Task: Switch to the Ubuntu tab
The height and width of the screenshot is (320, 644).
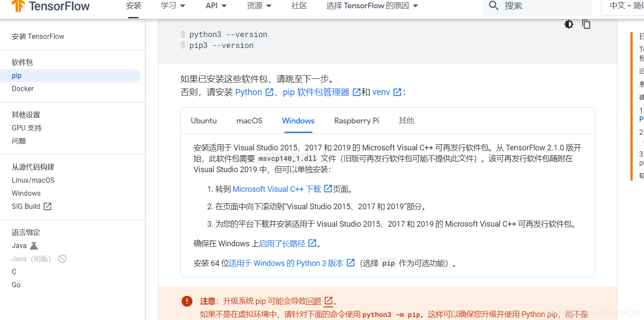Action: tap(204, 121)
